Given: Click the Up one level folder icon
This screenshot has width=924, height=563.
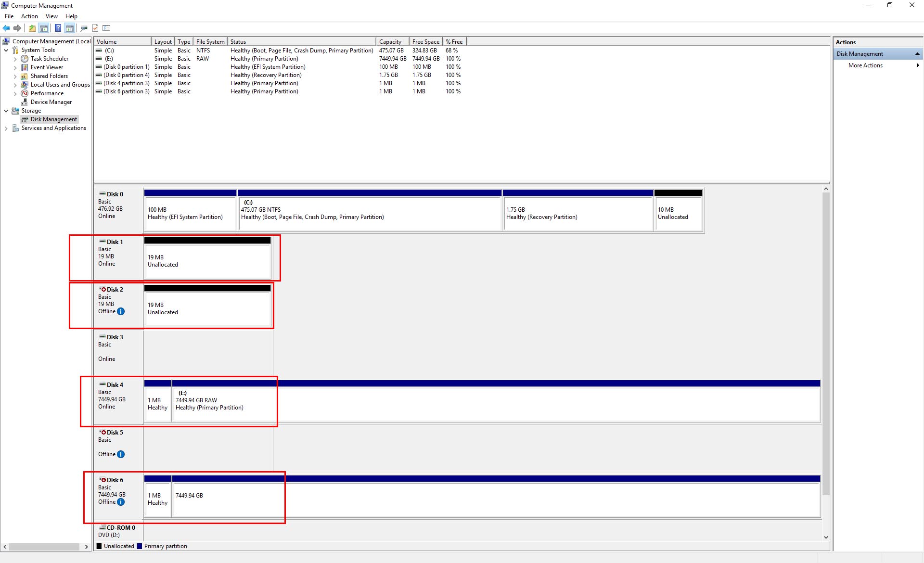Looking at the screenshot, I should (32, 28).
